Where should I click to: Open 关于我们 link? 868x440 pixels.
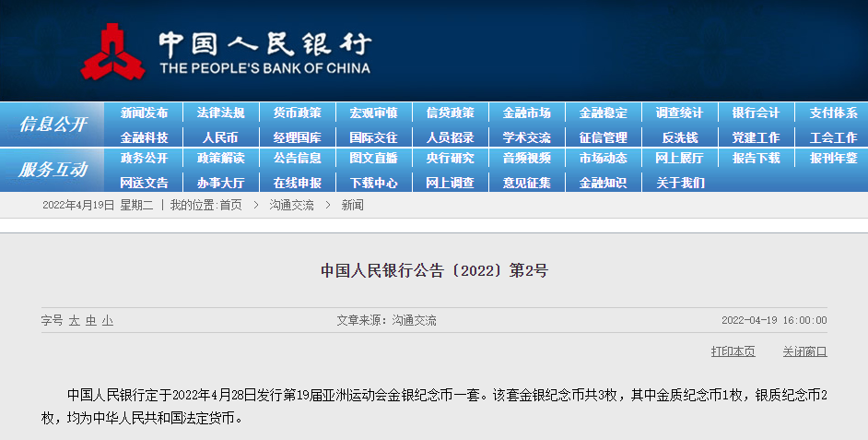click(x=680, y=183)
